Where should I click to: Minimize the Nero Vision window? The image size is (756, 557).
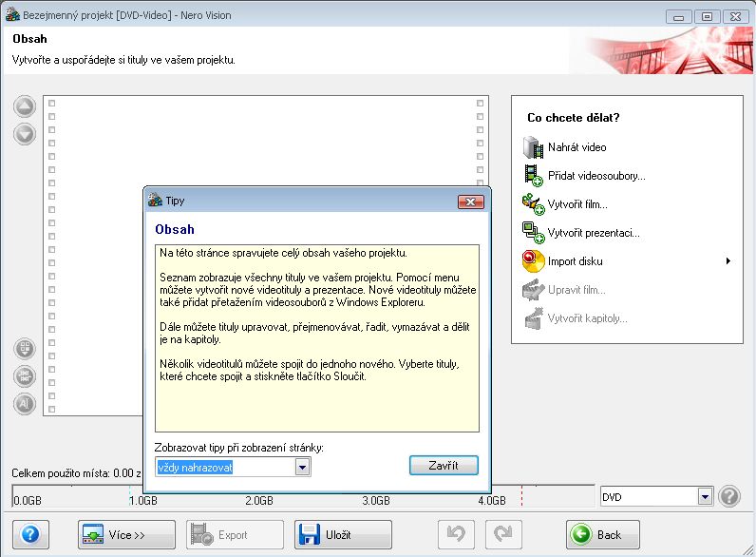coord(679,17)
